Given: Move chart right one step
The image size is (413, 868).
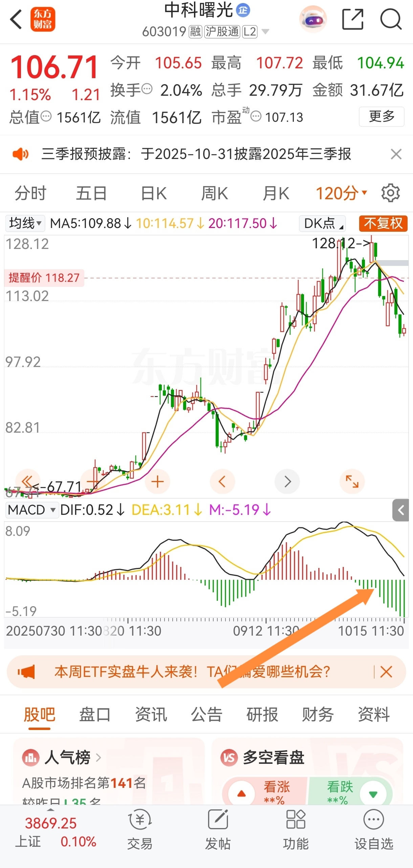Looking at the screenshot, I should [287, 481].
